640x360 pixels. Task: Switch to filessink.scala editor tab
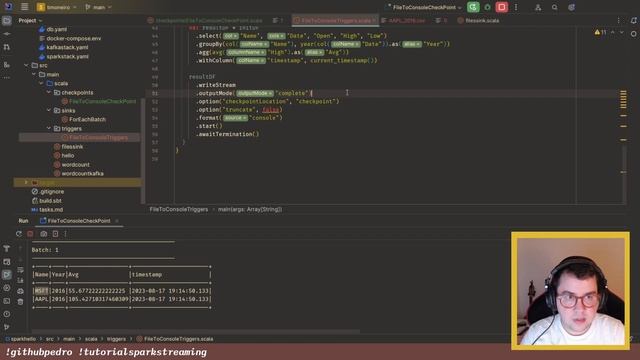[x=478, y=20]
